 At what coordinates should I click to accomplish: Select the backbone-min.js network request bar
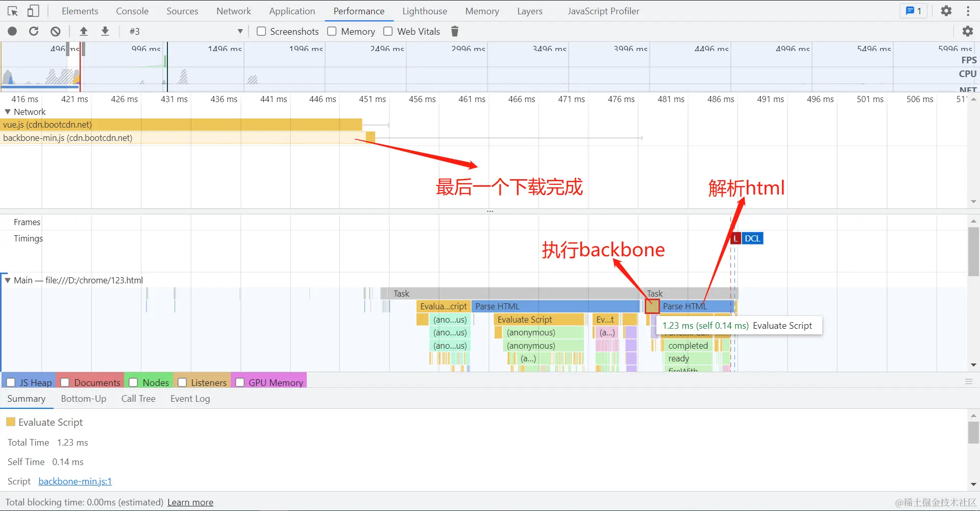pos(187,138)
